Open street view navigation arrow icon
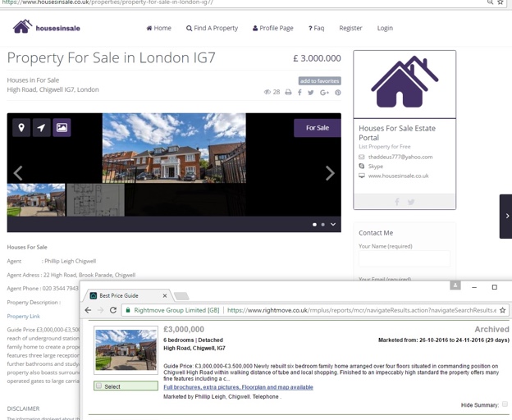The height and width of the screenshot is (420, 512). [x=42, y=128]
